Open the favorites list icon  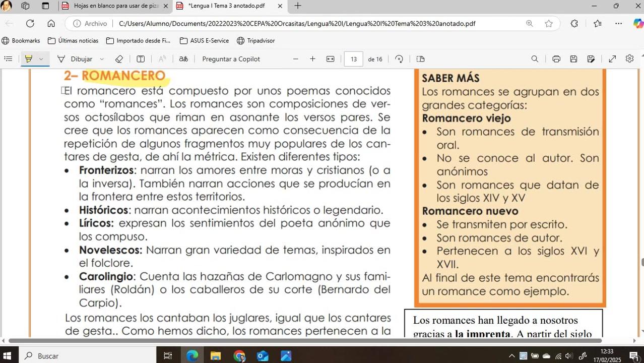point(598,23)
